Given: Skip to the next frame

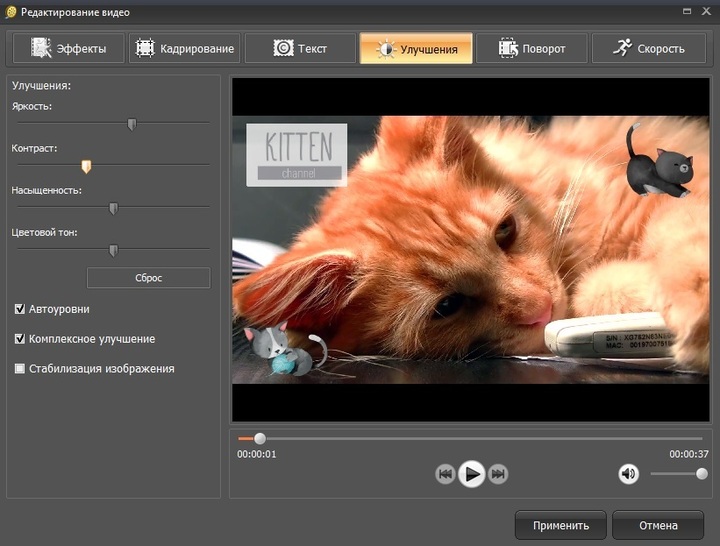Looking at the screenshot, I should coord(498,474).
